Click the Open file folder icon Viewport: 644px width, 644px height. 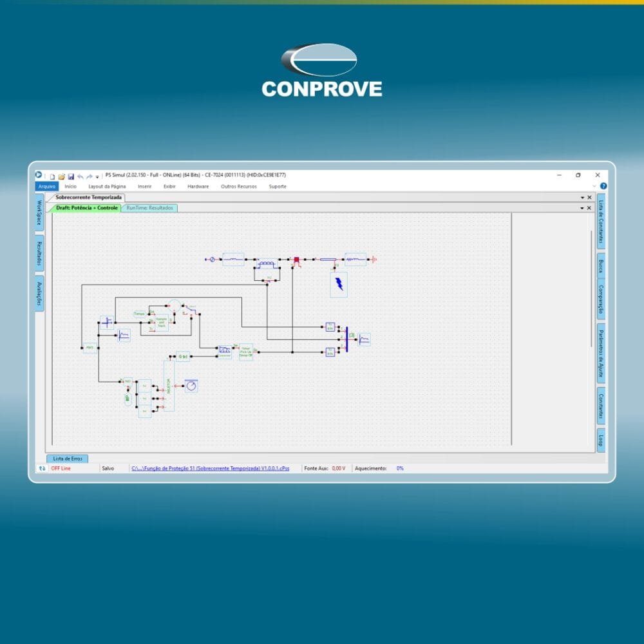tap(62, 175)
